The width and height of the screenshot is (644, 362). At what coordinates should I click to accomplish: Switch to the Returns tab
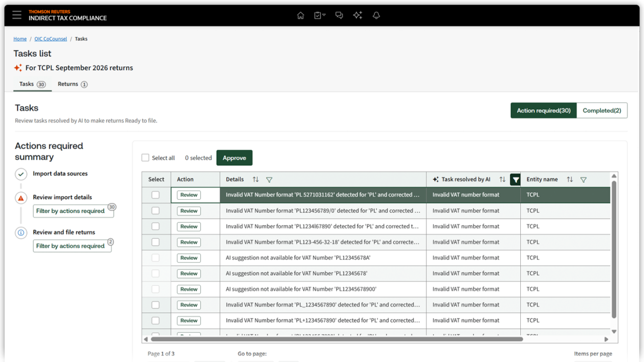(72, 84)
